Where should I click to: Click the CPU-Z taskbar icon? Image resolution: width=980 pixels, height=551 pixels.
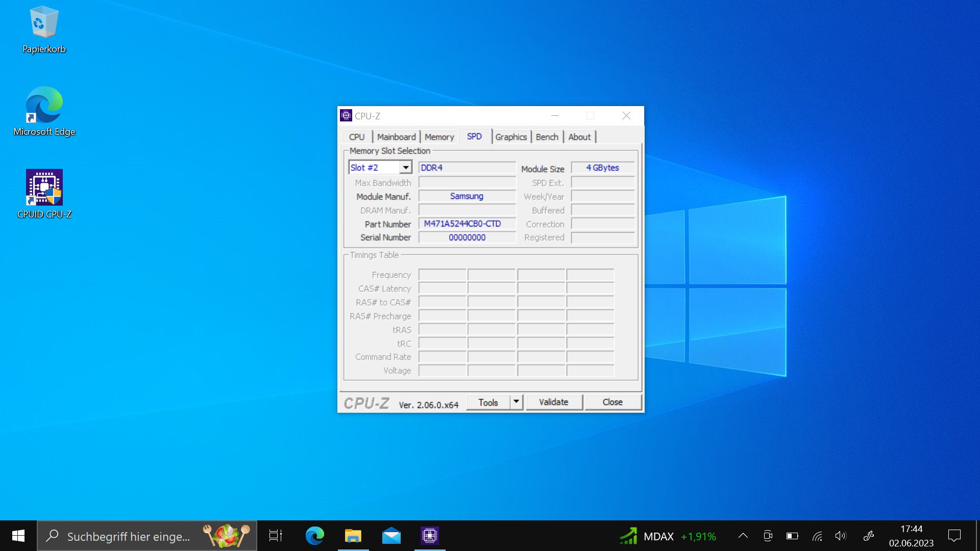point(429,536)
